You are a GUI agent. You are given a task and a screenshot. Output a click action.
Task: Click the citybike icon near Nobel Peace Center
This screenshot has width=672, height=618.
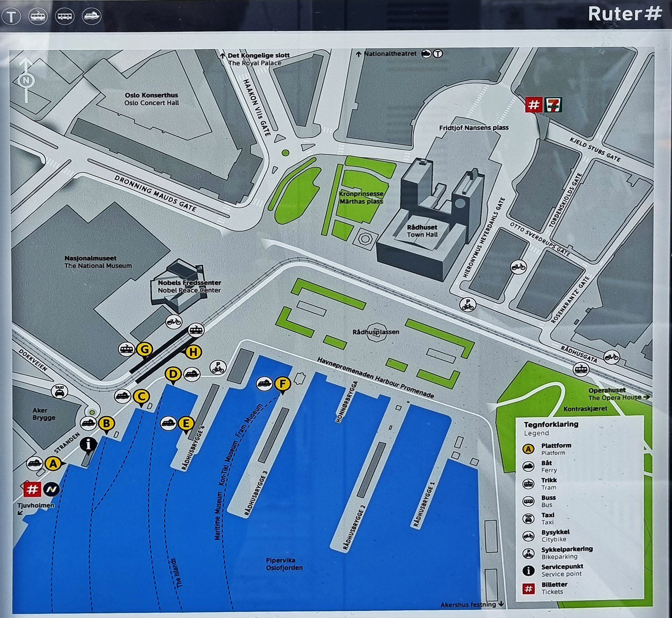pyautogui.click(x=174, y=322)
